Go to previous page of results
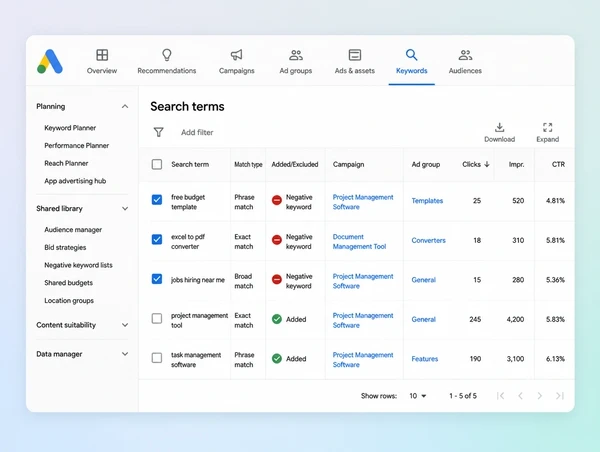 (520, 396)
